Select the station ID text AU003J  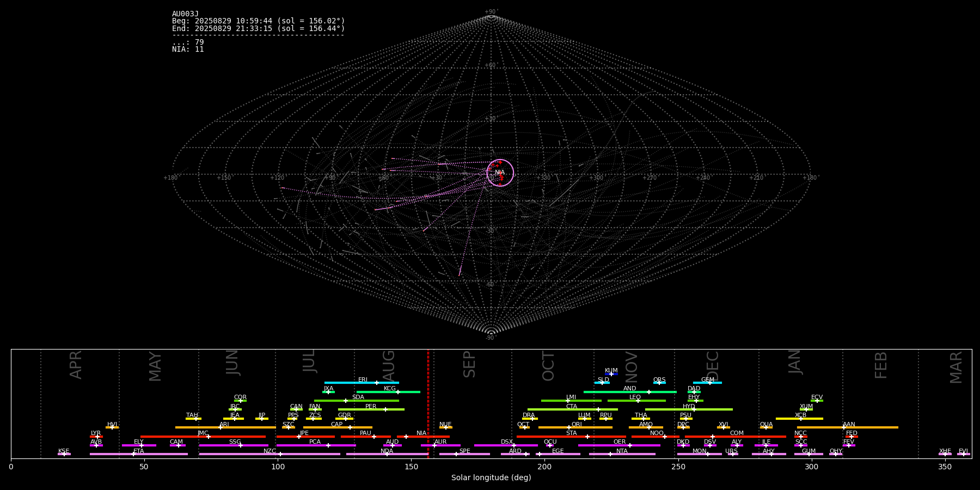[185, 14]
